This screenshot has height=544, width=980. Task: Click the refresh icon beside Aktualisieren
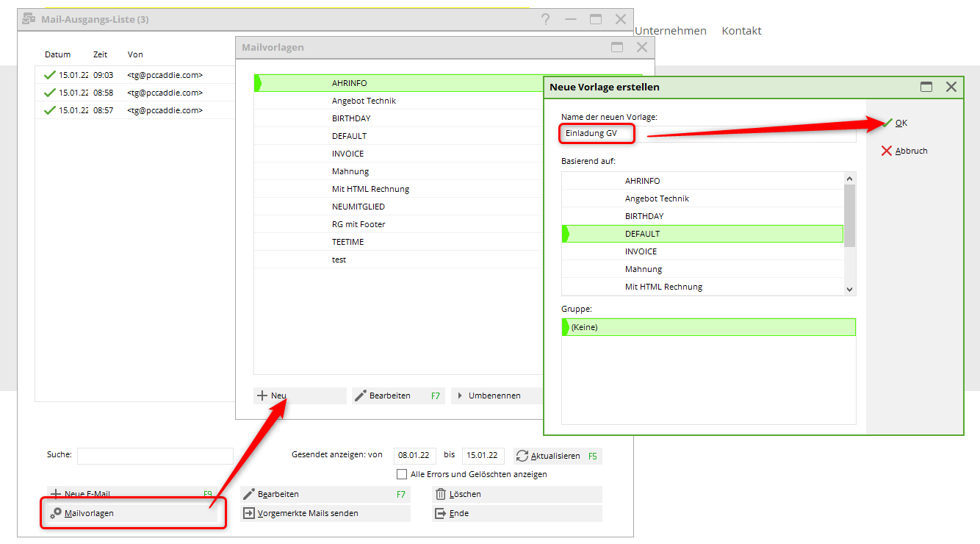point(522,456)
